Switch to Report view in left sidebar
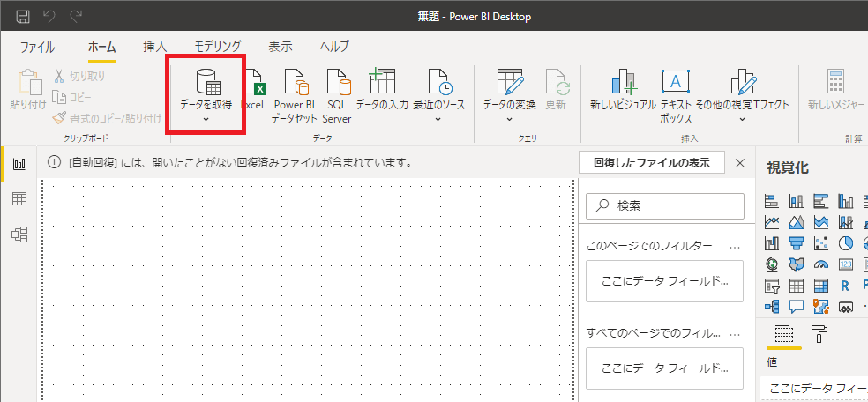The image size is (868, 402). click(x=19, y=164)
